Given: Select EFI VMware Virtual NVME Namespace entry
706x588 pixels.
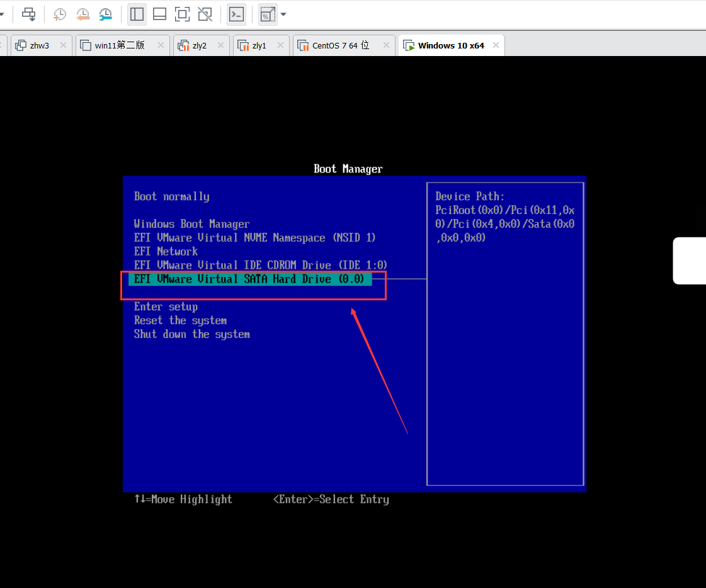Looking at the screenshot, I should tap(254, 238).
